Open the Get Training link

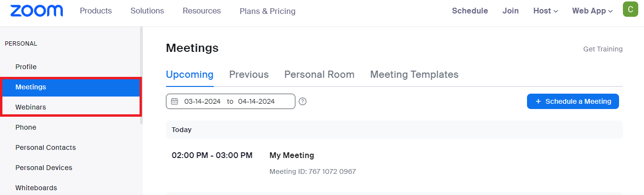[603, 49]
